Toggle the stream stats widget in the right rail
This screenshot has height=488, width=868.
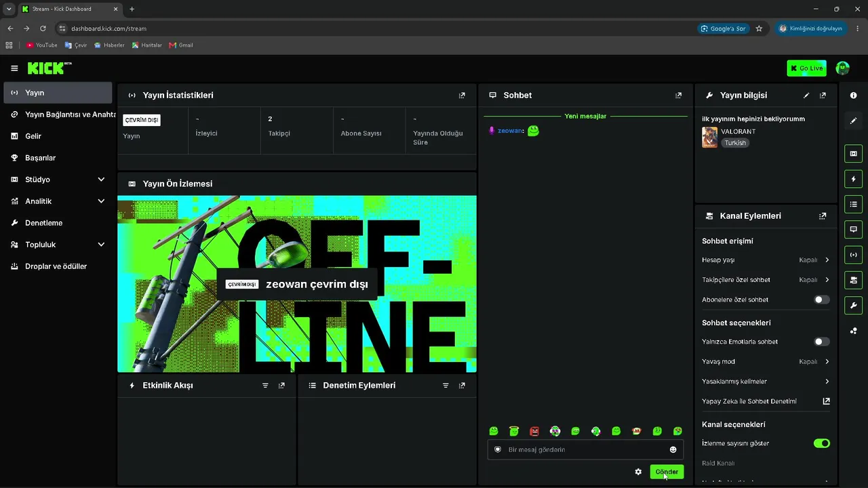(853, 255)
